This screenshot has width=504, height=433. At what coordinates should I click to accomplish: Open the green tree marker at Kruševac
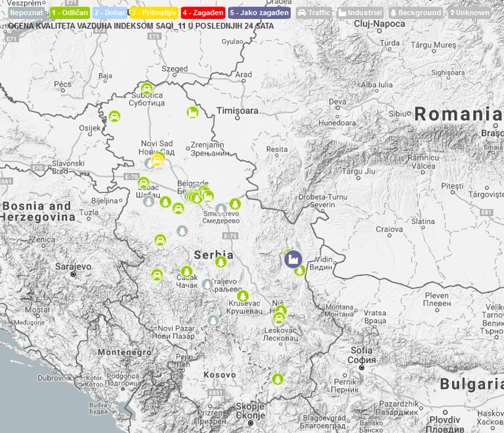tap(243, 296)
